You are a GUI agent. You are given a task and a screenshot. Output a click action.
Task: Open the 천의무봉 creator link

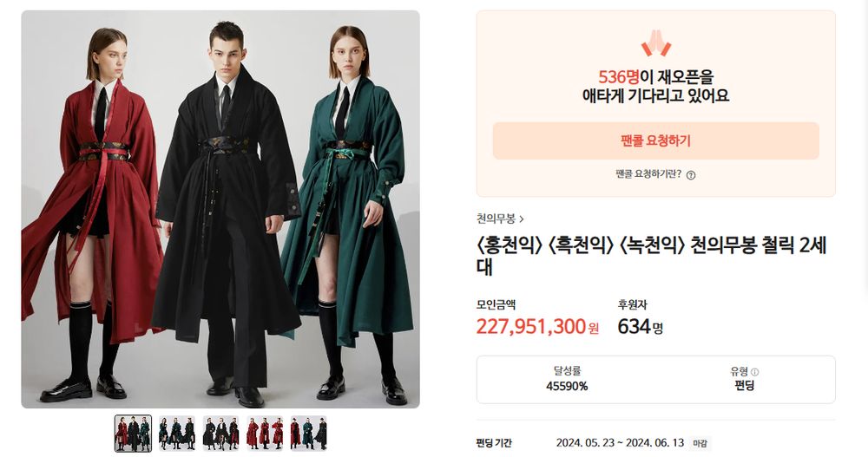tap(496, 219)
